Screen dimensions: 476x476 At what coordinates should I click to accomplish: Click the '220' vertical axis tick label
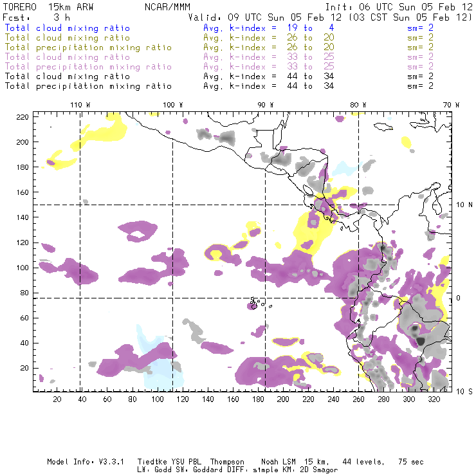pos(23,117)
